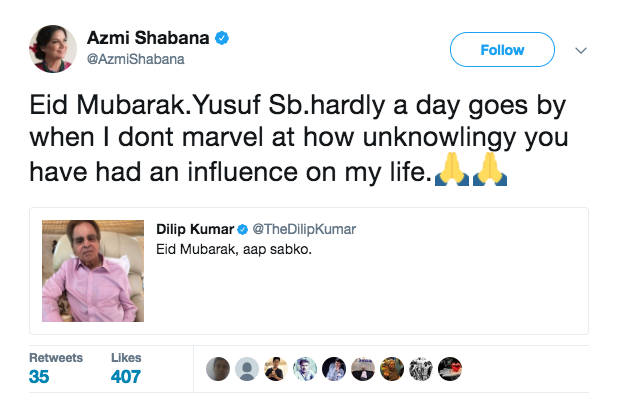Screen dimensions: 628x395
Task: Open the @AzmiShabana handle link
Action: tap(135, 59)
